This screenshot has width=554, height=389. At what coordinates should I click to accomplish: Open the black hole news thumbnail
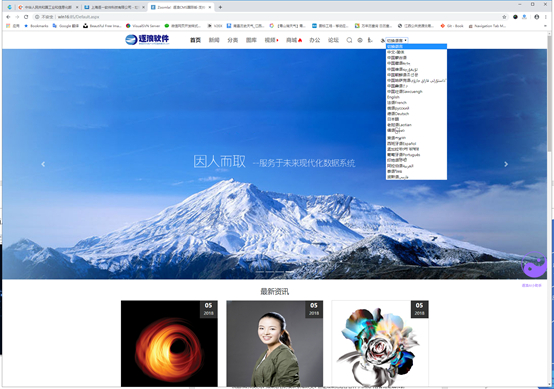(x=169, y=343)
